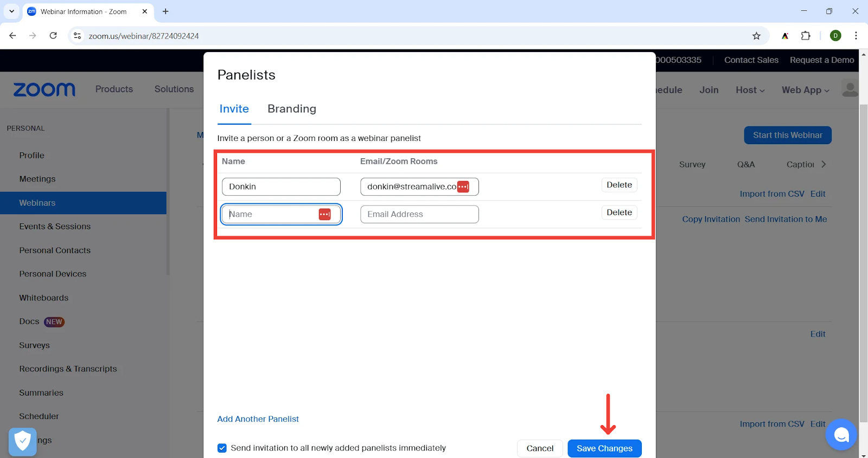Click the blue shield security badge
Image resolution: width=868 pixels, height=458 pixels.
click(x=23, y=441)
